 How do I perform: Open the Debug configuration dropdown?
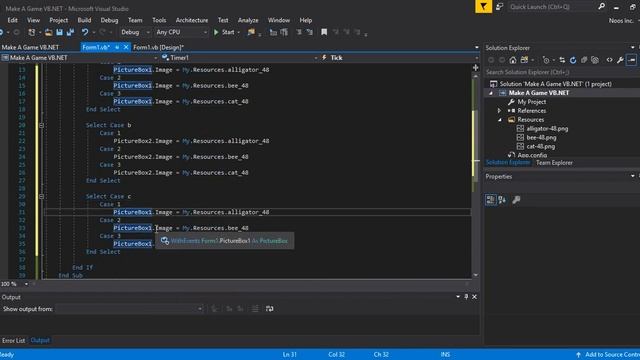[135, 32]
